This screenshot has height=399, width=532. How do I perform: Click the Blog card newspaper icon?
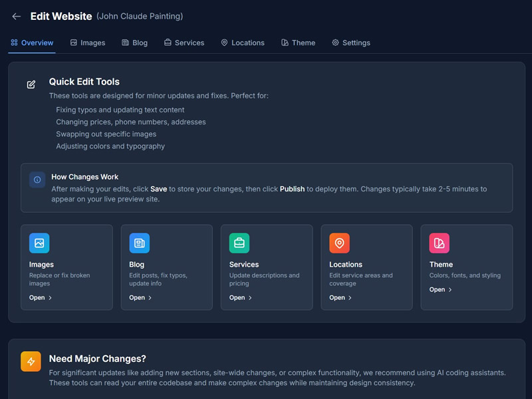[x=139, y=243]
